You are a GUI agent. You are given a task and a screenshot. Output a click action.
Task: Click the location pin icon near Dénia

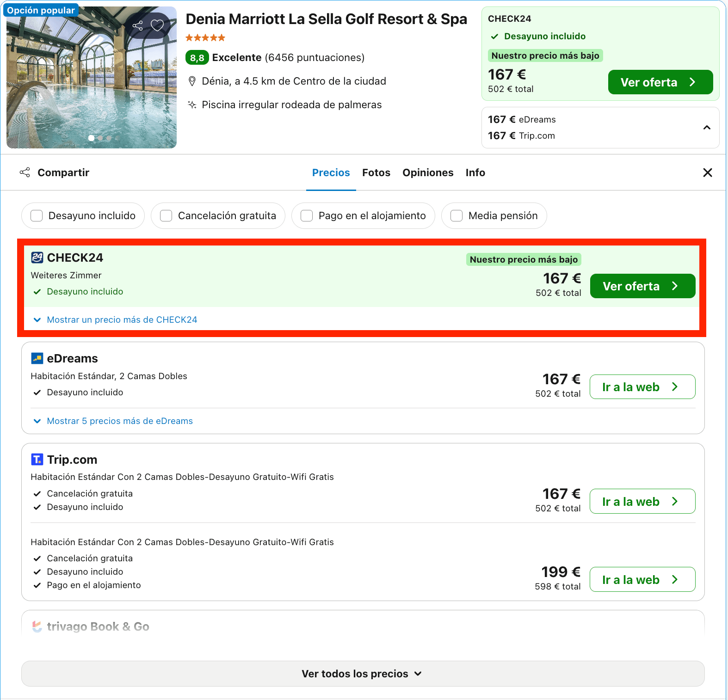(x=192, y=81)
